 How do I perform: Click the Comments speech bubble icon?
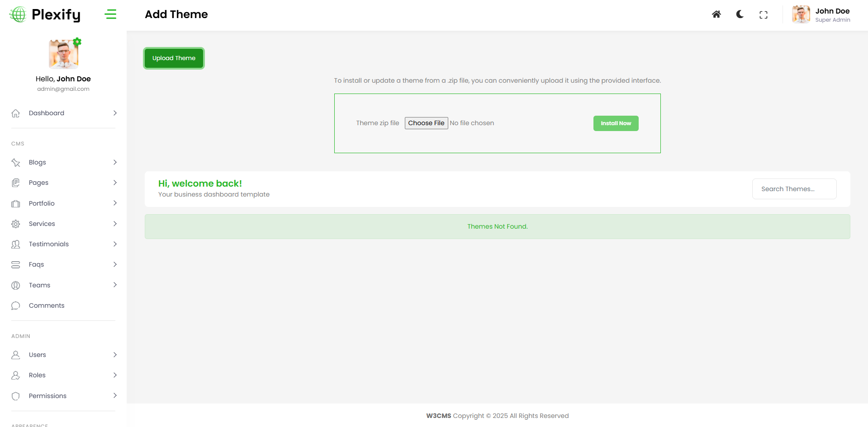[16, 306]
